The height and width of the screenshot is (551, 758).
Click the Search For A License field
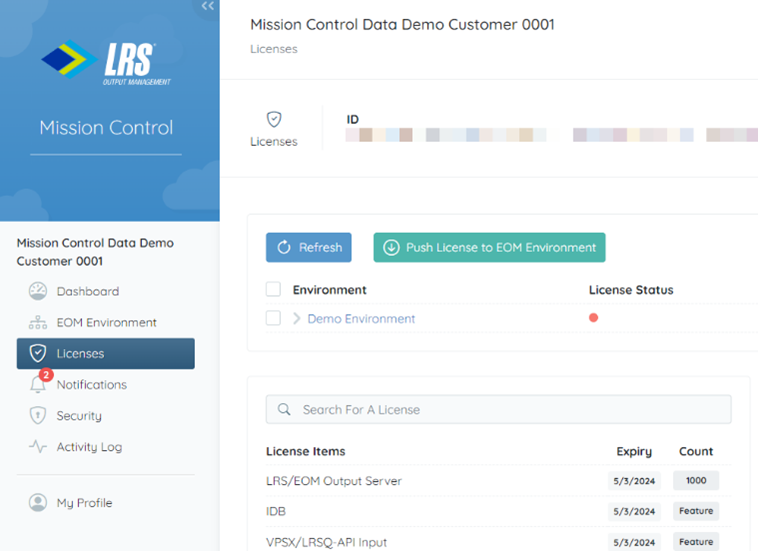pos(498,409)
